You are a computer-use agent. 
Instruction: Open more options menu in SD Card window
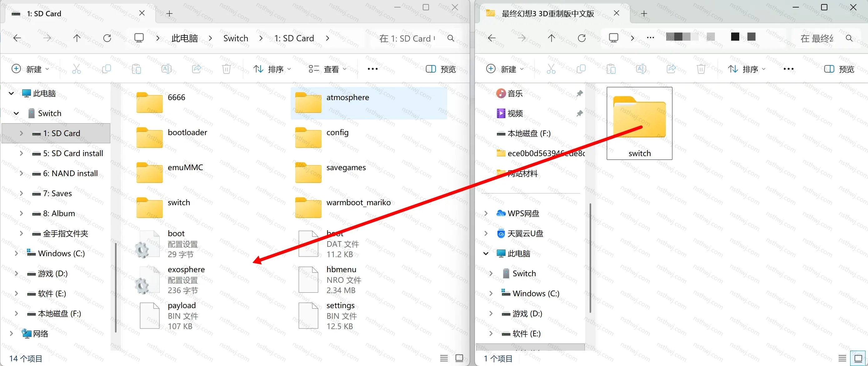point(373,69)
